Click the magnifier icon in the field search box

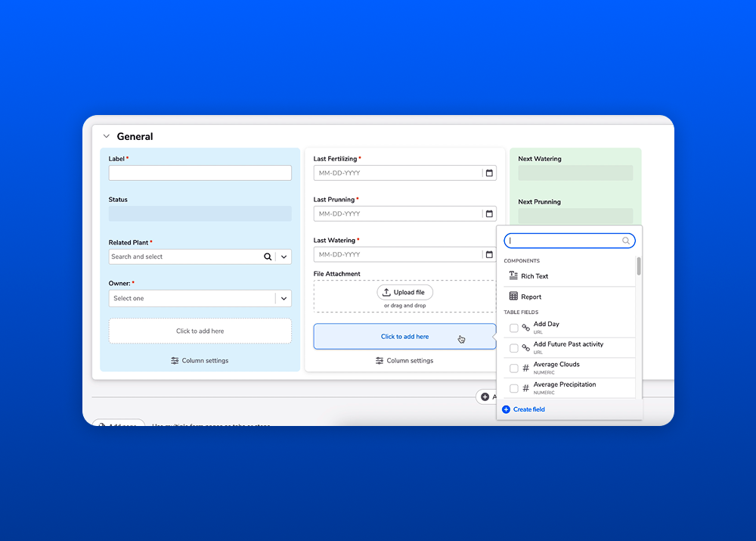[626, 240]
